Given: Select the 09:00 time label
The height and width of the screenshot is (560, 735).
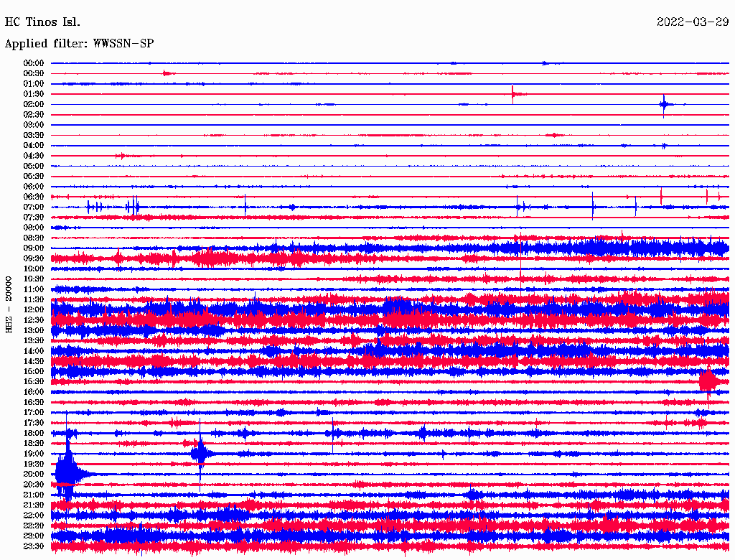Looking at the screenshot, I should tap(34, 248).
